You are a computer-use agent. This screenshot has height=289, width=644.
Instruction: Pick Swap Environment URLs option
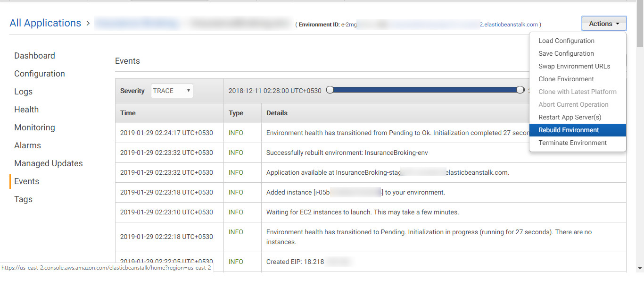pos(574,66)
